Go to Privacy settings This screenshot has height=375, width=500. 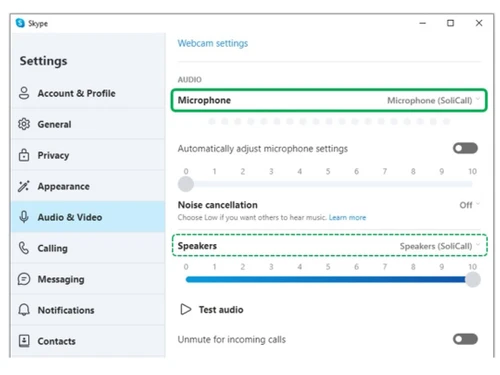tap(88, 155)
